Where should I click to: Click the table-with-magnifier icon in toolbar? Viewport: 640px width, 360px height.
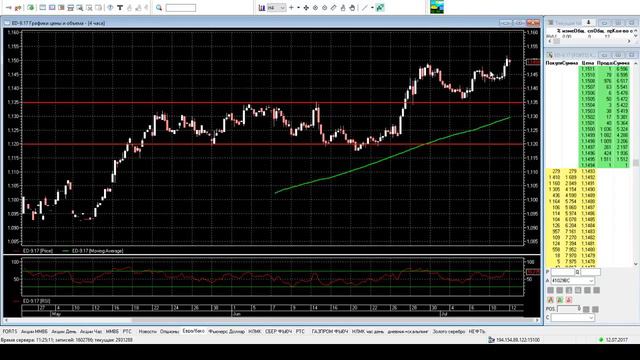[x=80, y=8]
